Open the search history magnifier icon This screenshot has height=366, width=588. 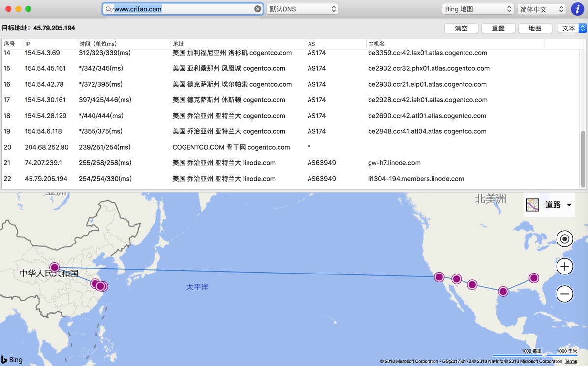click(109, 9)
